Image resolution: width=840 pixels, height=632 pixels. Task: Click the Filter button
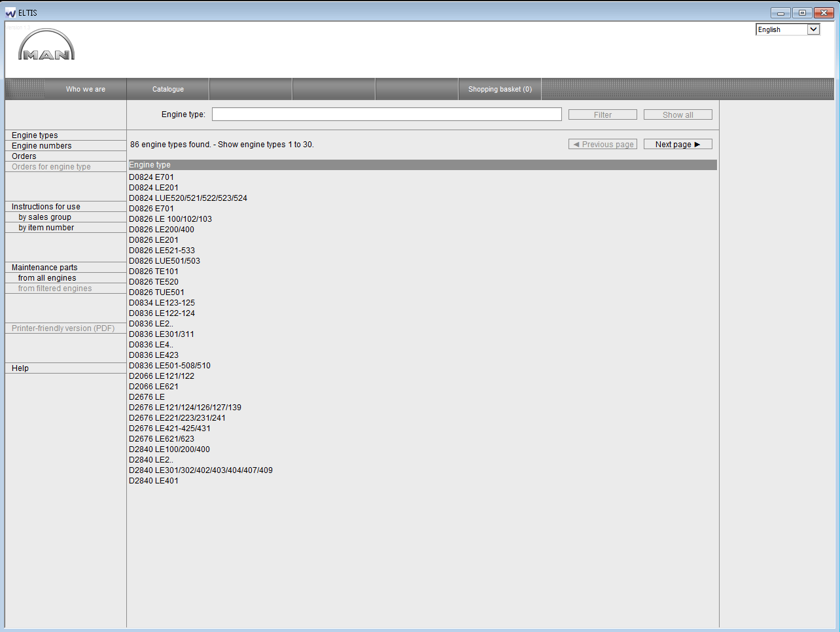(x=603, y=114)
